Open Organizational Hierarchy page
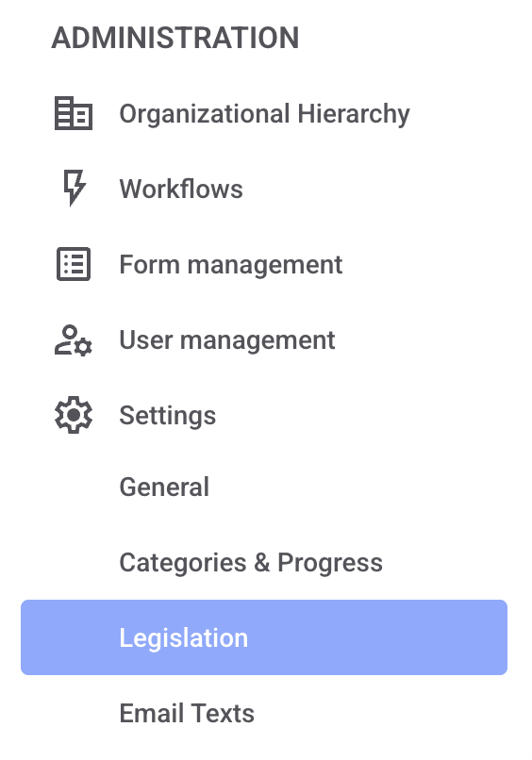532x760 pixels. (x=264, y=114)
